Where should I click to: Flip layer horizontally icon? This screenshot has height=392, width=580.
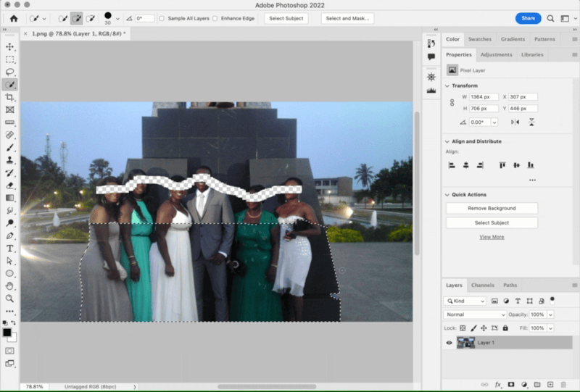coord(515,122)
